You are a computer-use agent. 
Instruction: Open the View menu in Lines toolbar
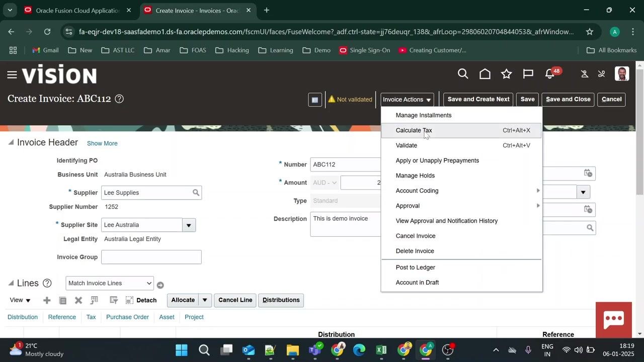[20, 300]
